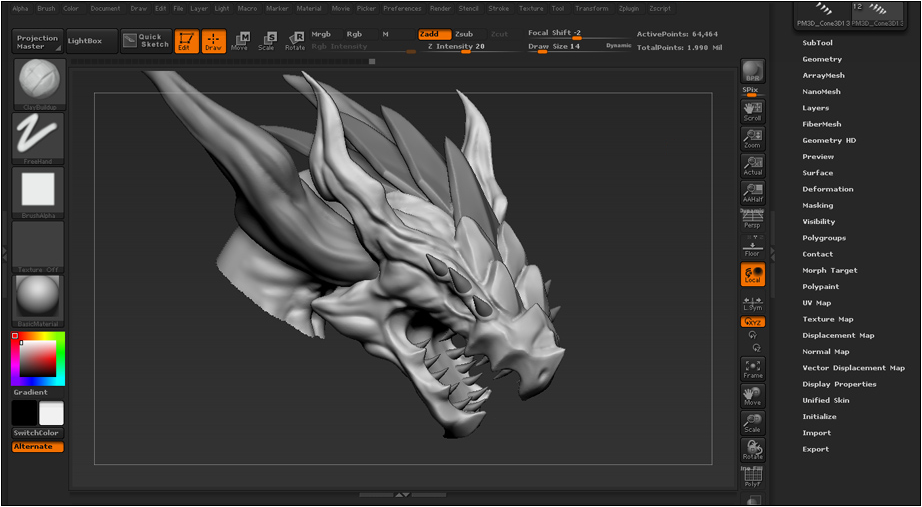Open the Brush menu
Image resolution: width=922 pixels, height=507 pixels.
coord(46,9)
